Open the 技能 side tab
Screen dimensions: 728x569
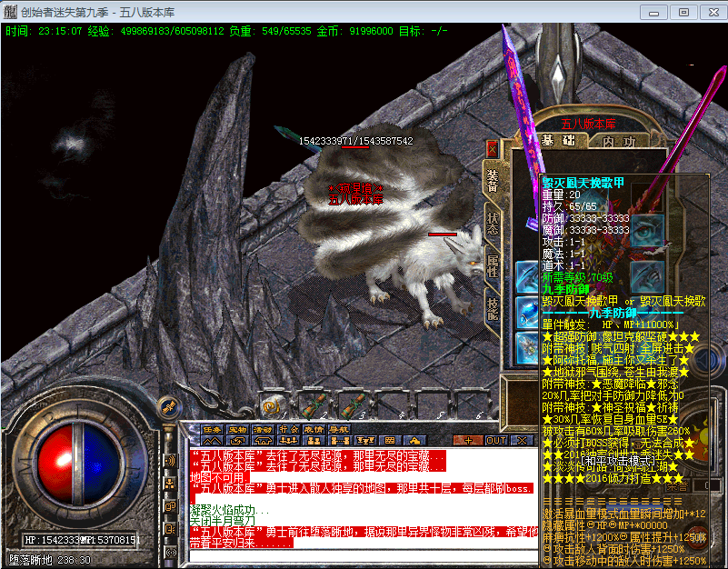(x=492, y=309)
